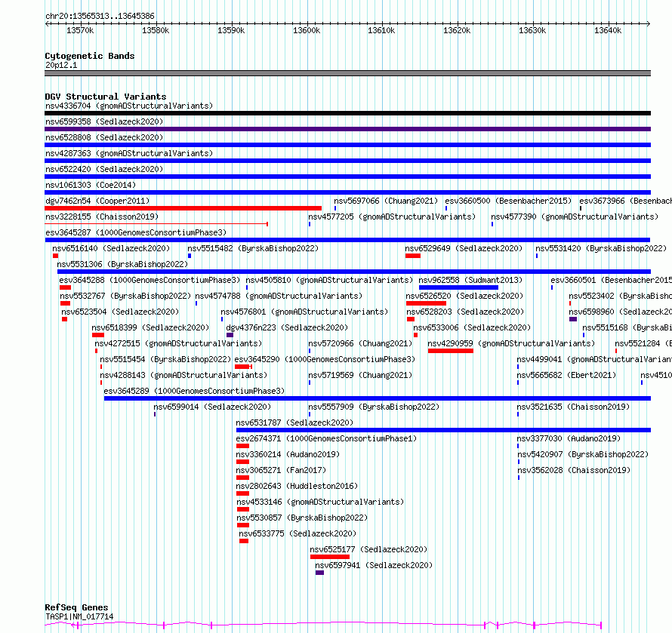Click the red nsv6526520 variant bar

(426, 303)
